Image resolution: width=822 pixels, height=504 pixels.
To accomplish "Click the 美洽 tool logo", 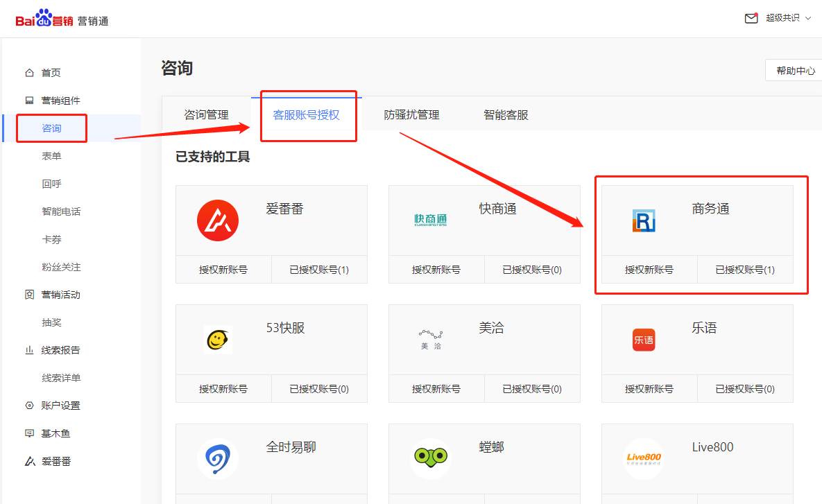I will 431,340.
